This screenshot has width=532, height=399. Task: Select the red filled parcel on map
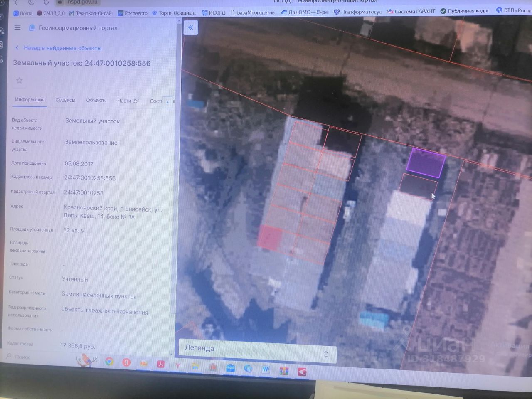pyautogui.click(x=270, y=238)
